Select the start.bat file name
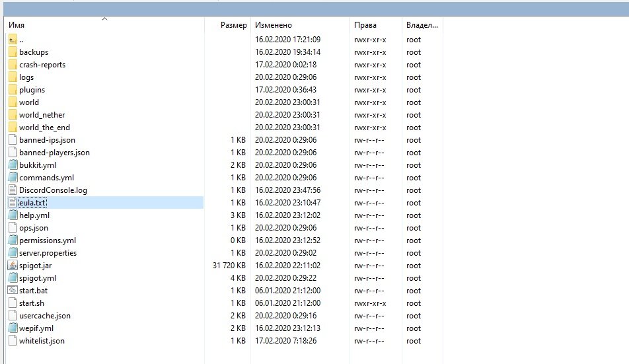This screenshot has width=629, height=364. [x=33, y=291]
